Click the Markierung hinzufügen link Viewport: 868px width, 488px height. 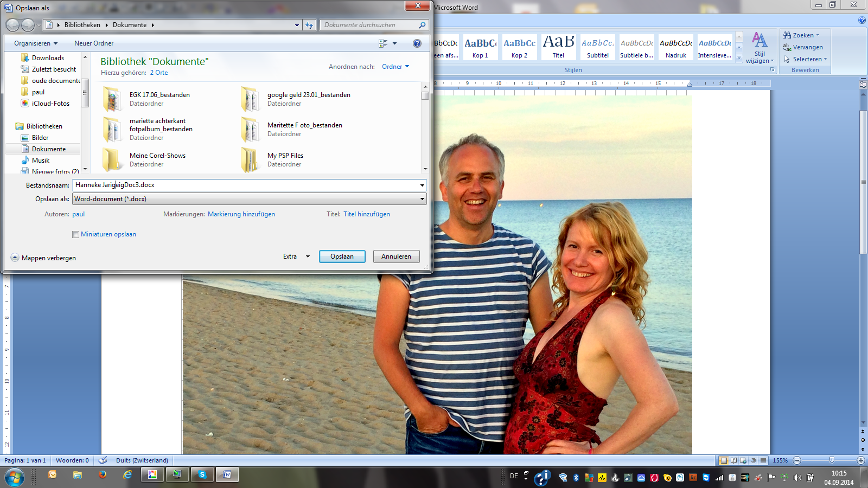pyautogui.click(x=241, y=214)
